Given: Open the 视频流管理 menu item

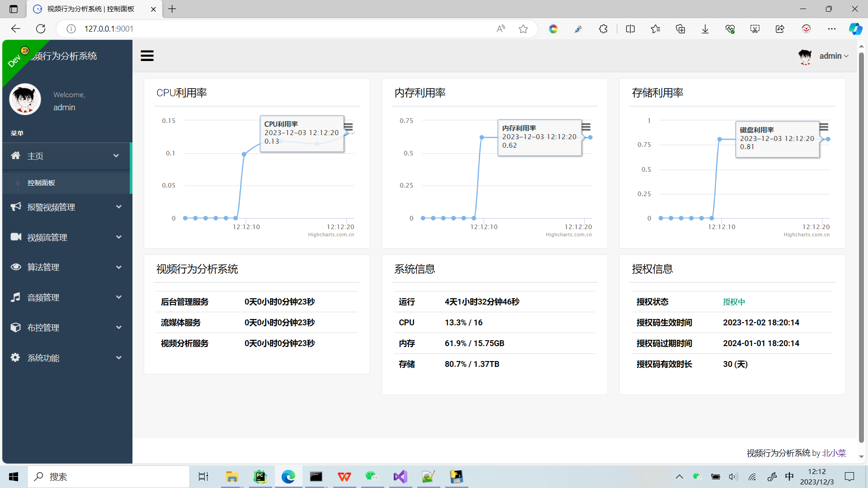Looking at the screenshot, I should coord(66,237).
